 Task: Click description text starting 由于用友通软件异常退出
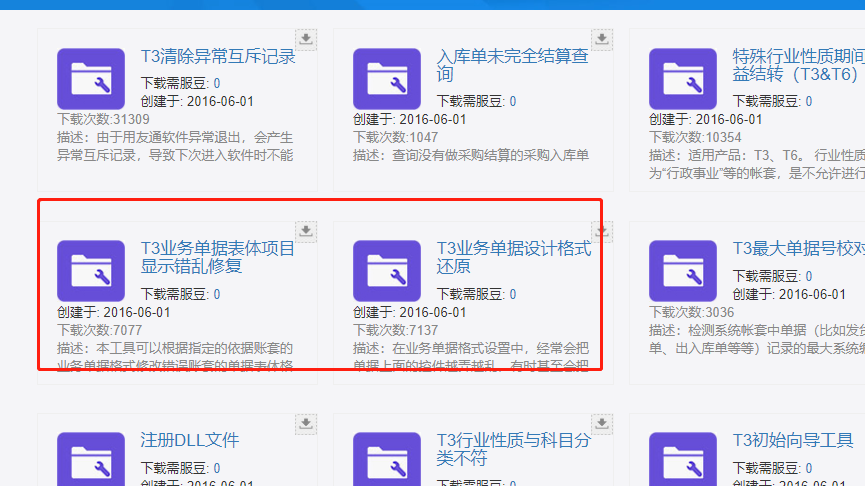[175, 146]
